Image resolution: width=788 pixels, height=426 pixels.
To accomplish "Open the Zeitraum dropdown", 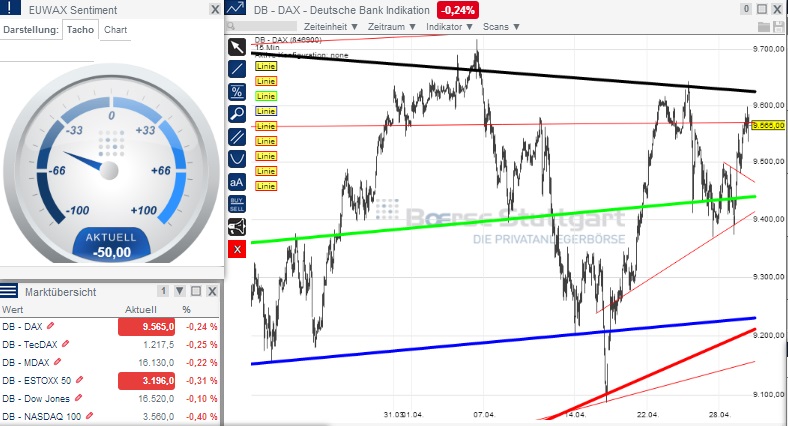I will point(392,27).
